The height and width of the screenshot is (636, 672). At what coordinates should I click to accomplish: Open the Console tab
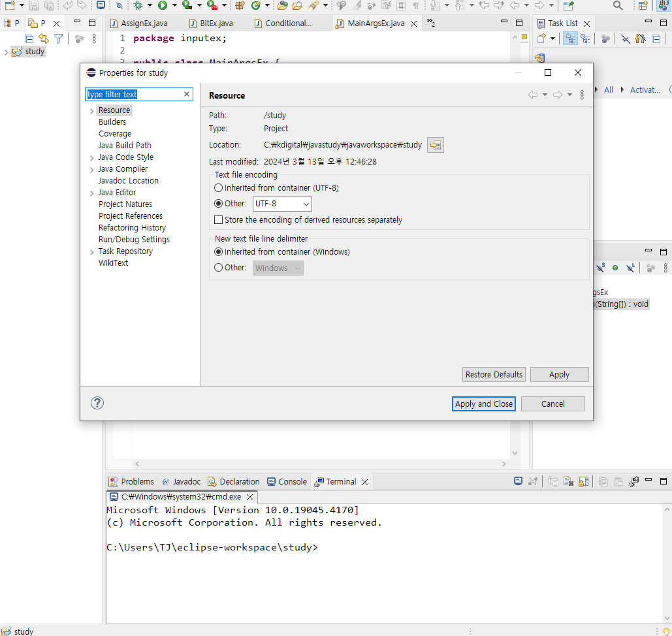pos(287,481)
